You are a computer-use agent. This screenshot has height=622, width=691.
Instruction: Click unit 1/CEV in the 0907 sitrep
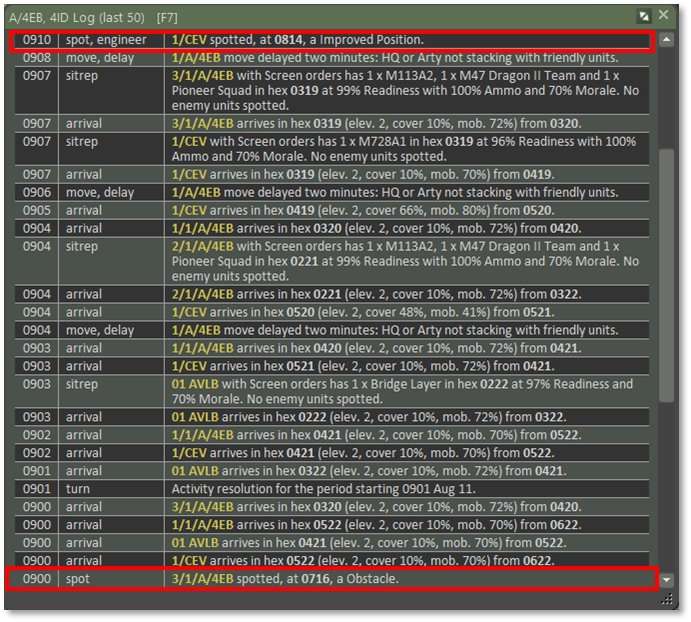187,142
